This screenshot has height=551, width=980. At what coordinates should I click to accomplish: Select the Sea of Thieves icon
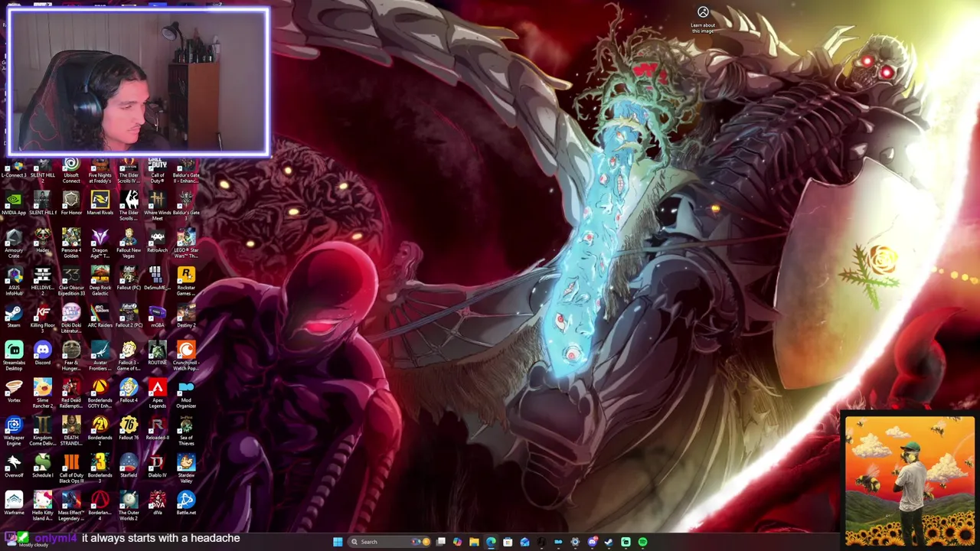(x=186, y=432)
